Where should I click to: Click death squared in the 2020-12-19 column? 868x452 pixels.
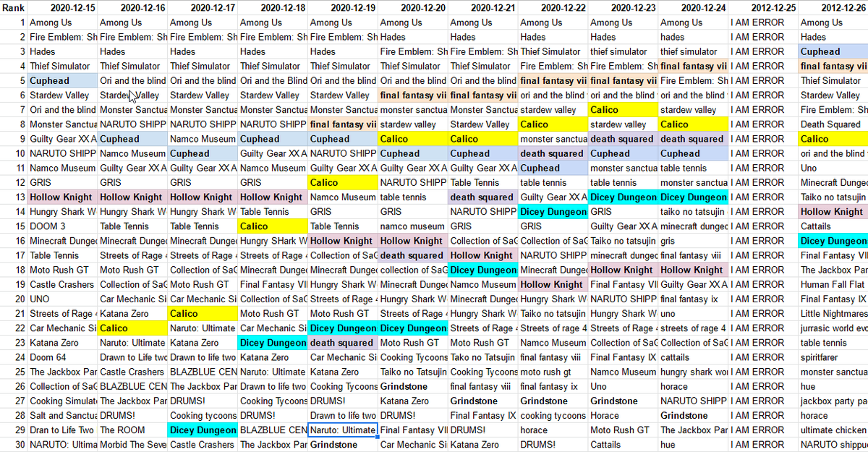(344, 342)
